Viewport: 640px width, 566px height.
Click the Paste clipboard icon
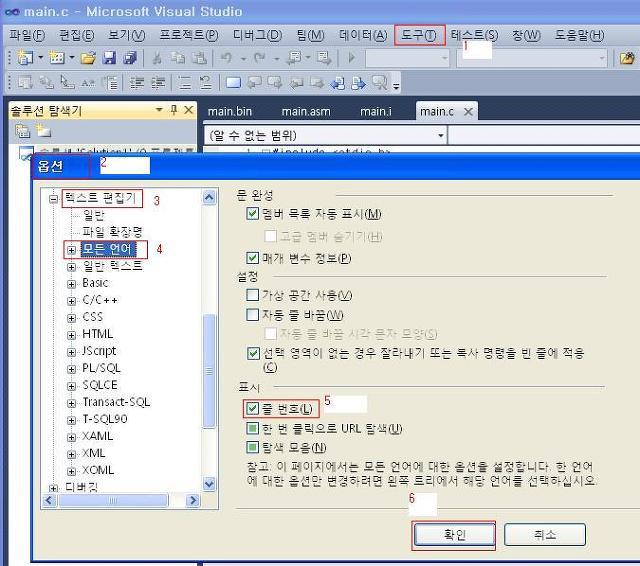(199, 58)
